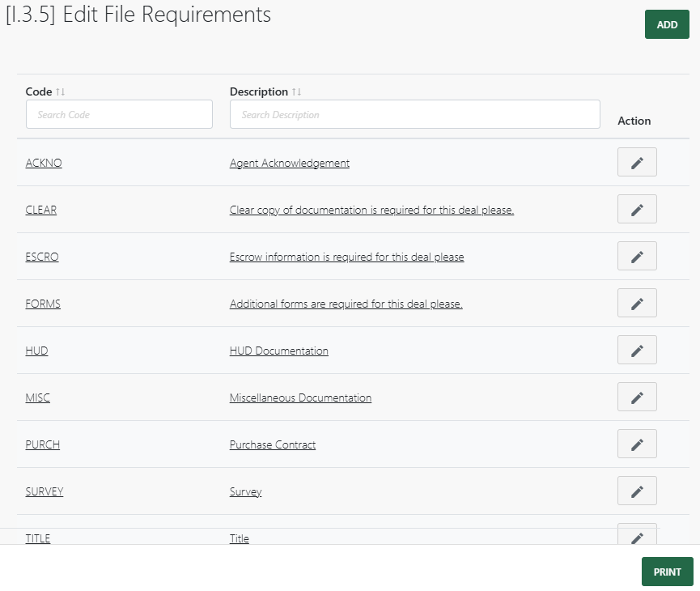Open the TITLE code link
700x591 pixels.
point(37,538)
